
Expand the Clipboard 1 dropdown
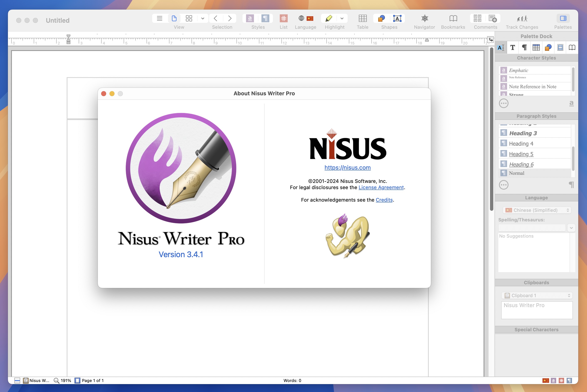pos(569,295)
